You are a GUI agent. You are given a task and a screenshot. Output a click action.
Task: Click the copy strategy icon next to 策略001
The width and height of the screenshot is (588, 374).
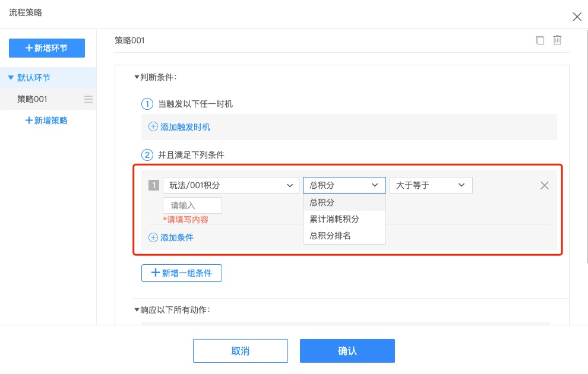[540, 40]
